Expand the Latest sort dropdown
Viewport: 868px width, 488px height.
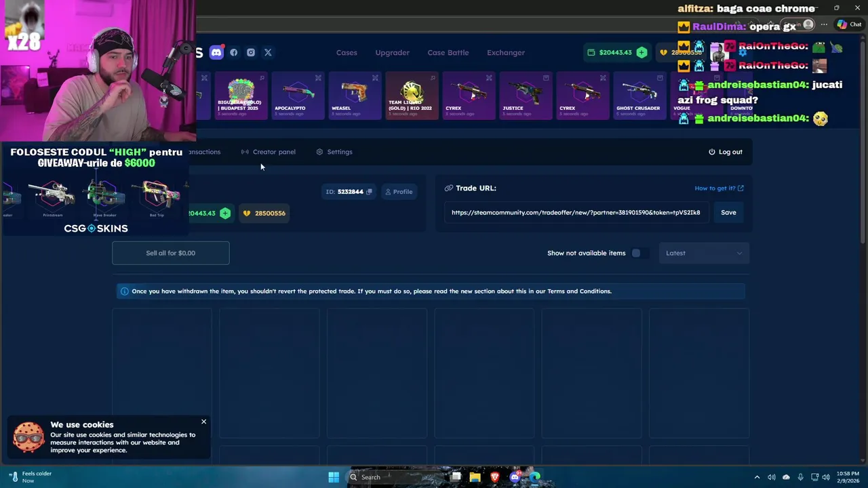coord(704,253)
